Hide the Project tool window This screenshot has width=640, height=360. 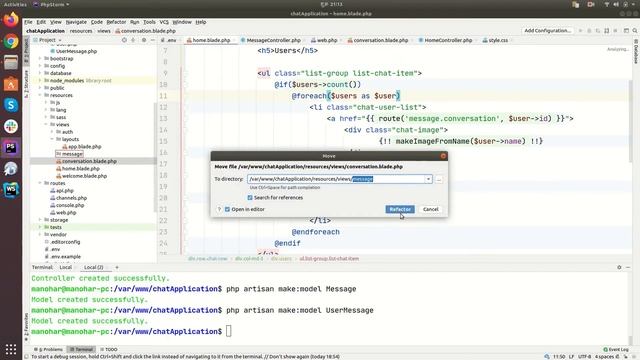[x=153, y=40]
